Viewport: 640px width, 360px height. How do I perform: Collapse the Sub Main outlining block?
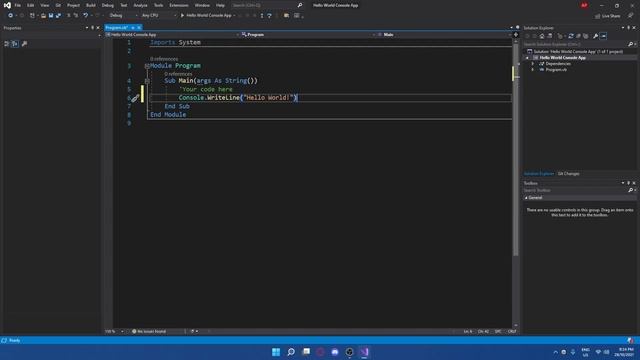point(147,81)
